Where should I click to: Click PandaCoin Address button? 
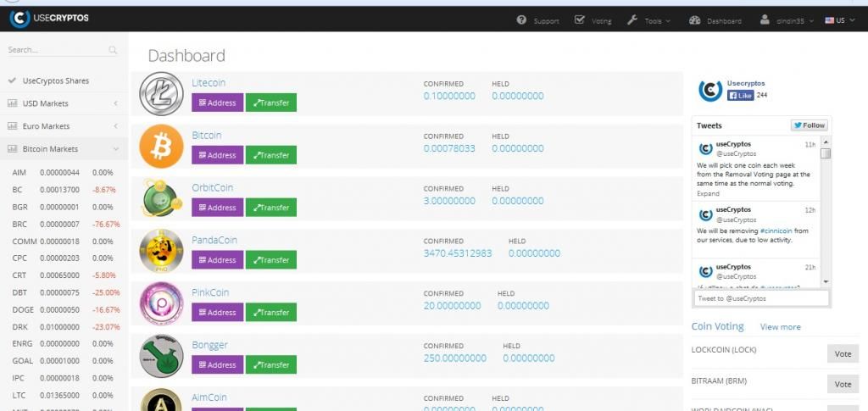pyautogui.click(x=218, y=260)
